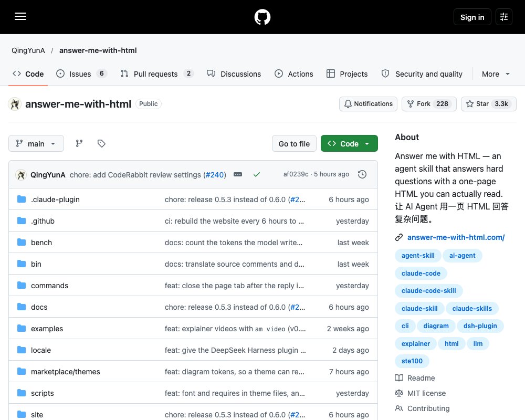
Task: Select the claude-code topic tag
Action: [x=421, y=274]
